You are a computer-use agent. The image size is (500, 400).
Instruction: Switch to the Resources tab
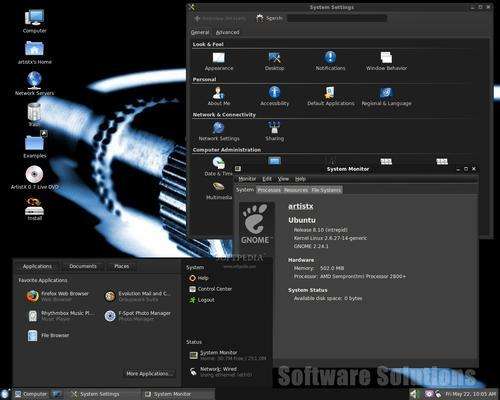[x=296, y=190]
